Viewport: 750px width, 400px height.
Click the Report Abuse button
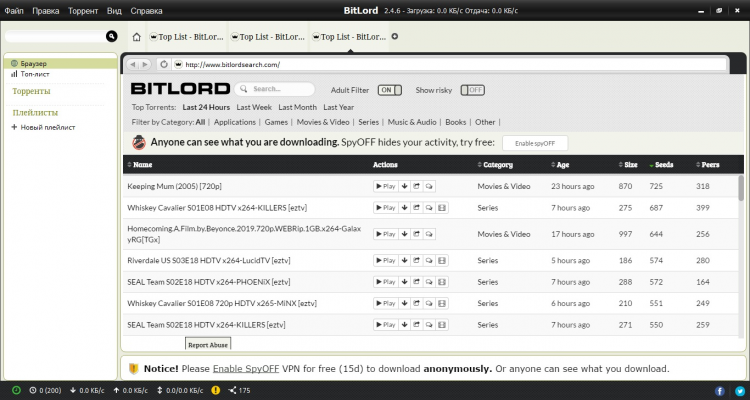click(x=208, y=344)
